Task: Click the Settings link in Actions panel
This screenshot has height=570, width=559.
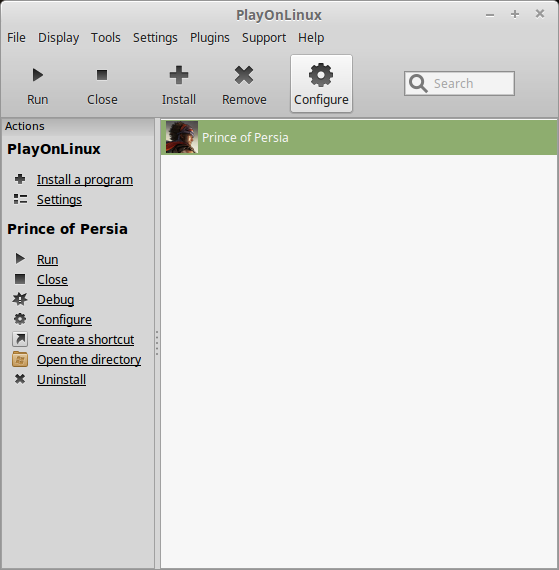Action: tap(59, 200)
